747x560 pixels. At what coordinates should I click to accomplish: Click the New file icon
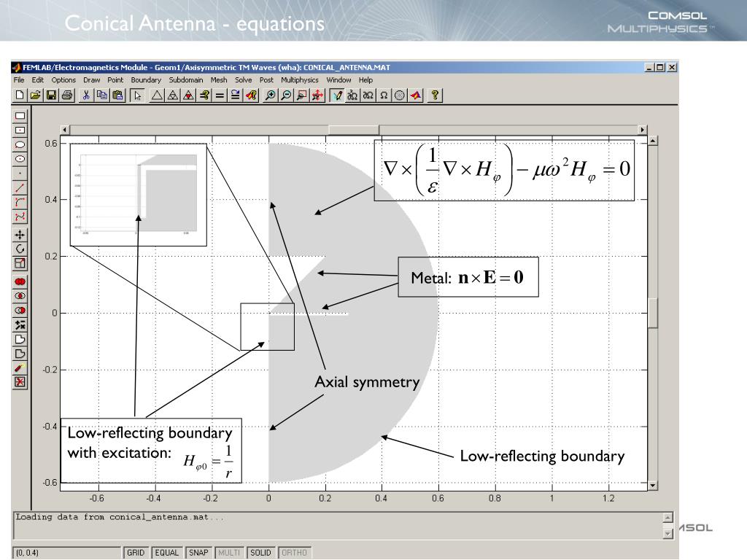pyautogui.click(x=20, y=96)
